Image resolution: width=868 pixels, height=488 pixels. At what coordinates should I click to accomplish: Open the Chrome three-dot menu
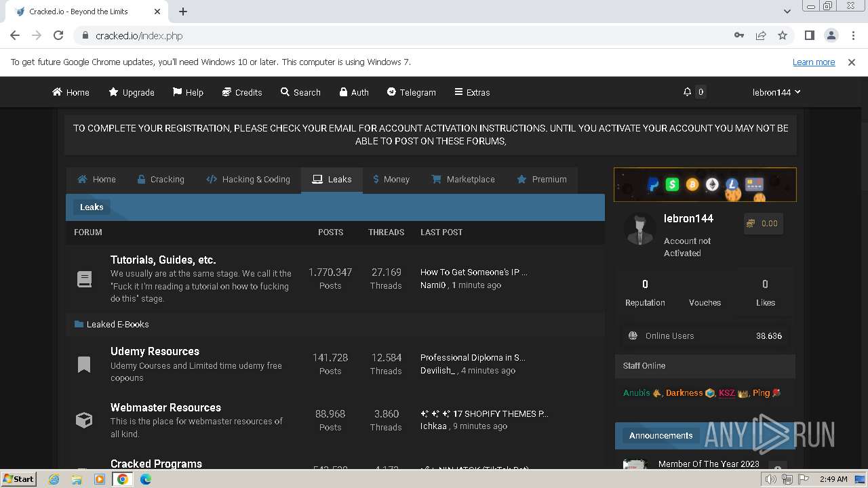pyautogui.click(x=852, y=35)
